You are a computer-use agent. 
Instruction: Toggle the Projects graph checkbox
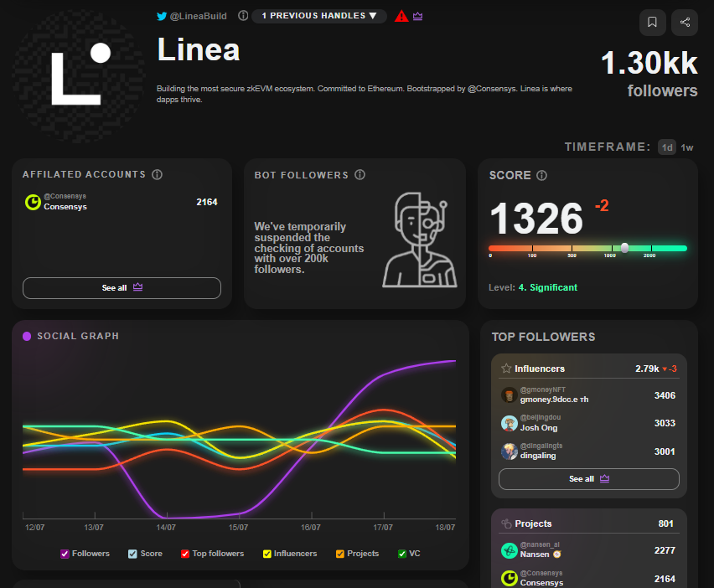(x=339, y=554)
